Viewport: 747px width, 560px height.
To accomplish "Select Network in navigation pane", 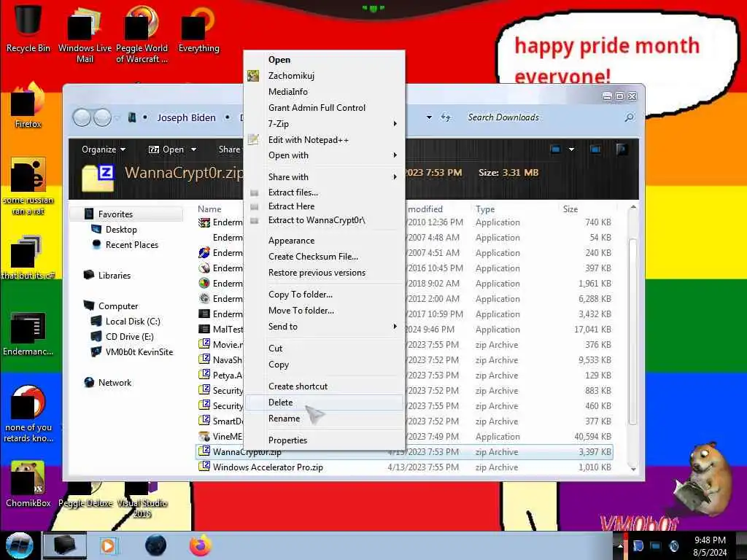I will click(115, 383).
